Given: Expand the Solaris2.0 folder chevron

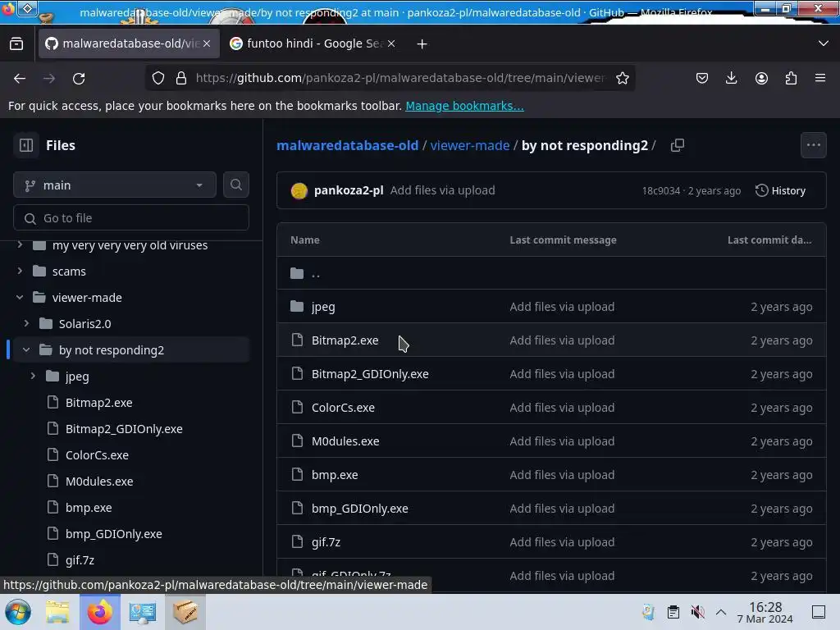Looking at the screenshot, I should [26, 323].
